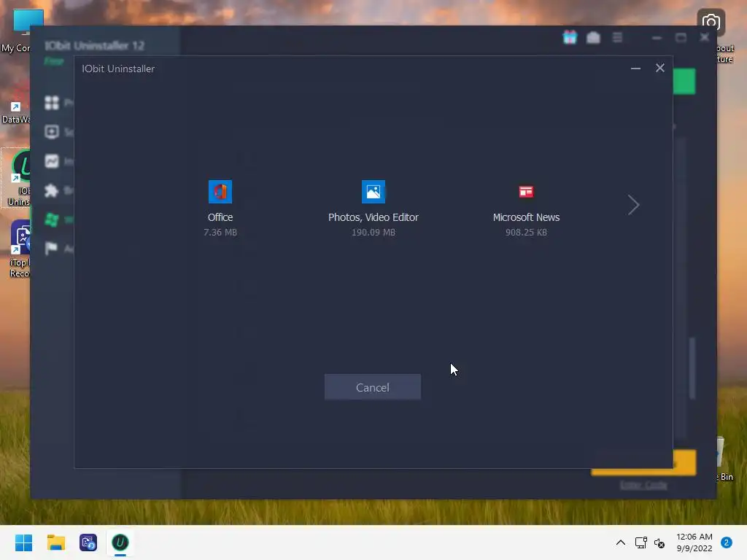The width and height of the screenshot is (747, 560).
Task: Open the network status tray icon
Action: coord(640,542)
